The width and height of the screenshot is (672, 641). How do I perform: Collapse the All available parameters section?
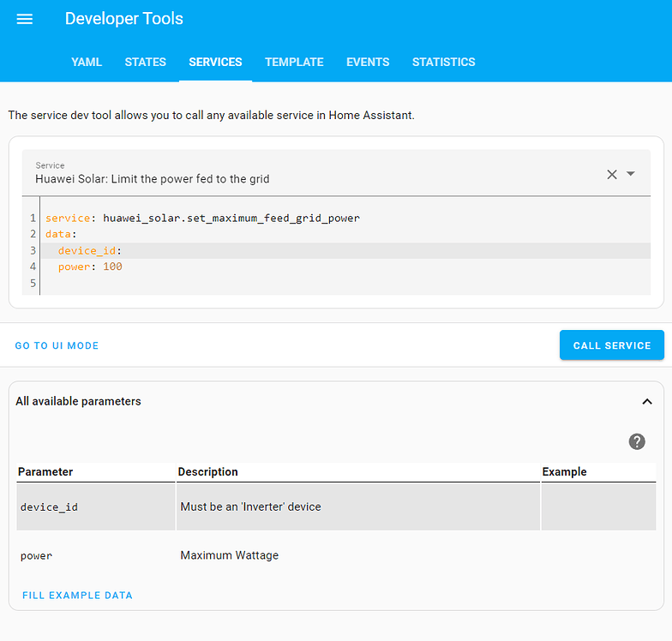(x=647, y=401)
